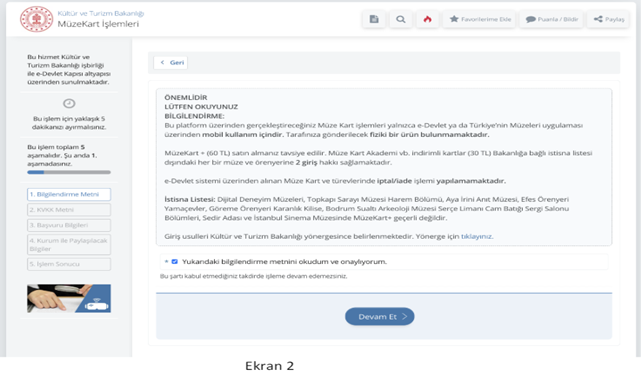Click the sidebar banner image thumbnail
This screenshot has height=380, width=641.
(x=69, y=298)
